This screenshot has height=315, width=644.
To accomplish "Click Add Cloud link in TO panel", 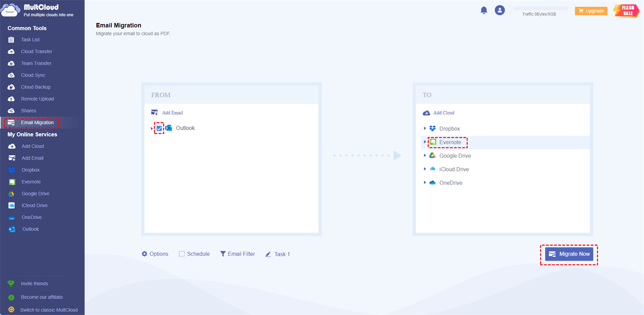I will click(438, 113).
